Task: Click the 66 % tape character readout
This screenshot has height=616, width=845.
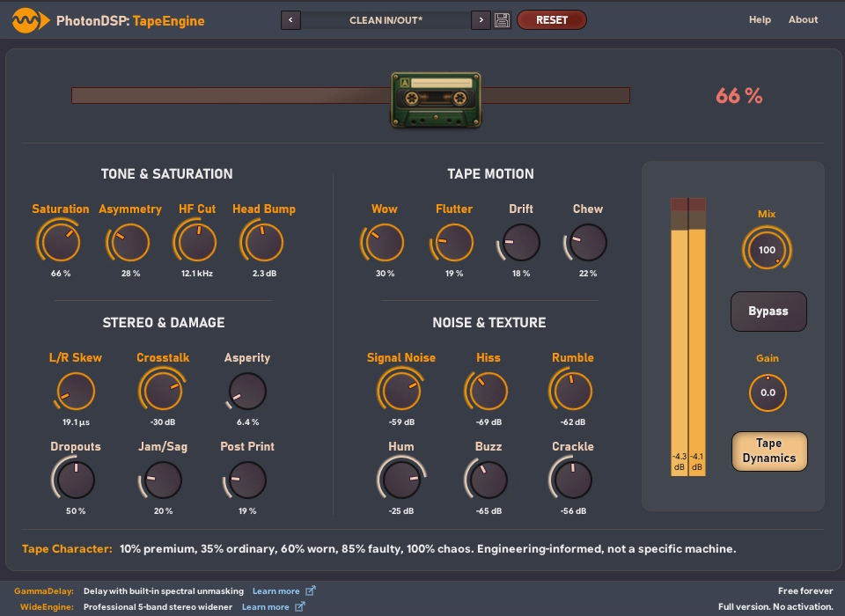Action: click(x=738, y=96)
